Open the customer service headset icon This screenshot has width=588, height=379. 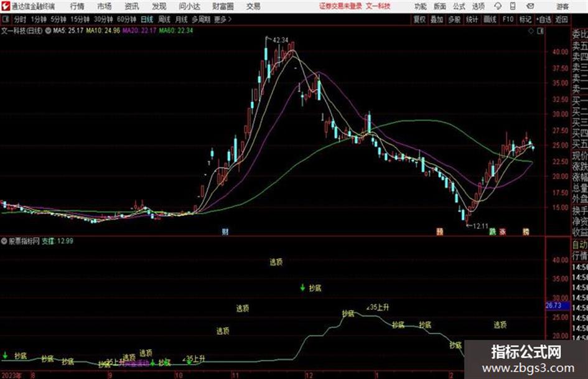[498, 6]
